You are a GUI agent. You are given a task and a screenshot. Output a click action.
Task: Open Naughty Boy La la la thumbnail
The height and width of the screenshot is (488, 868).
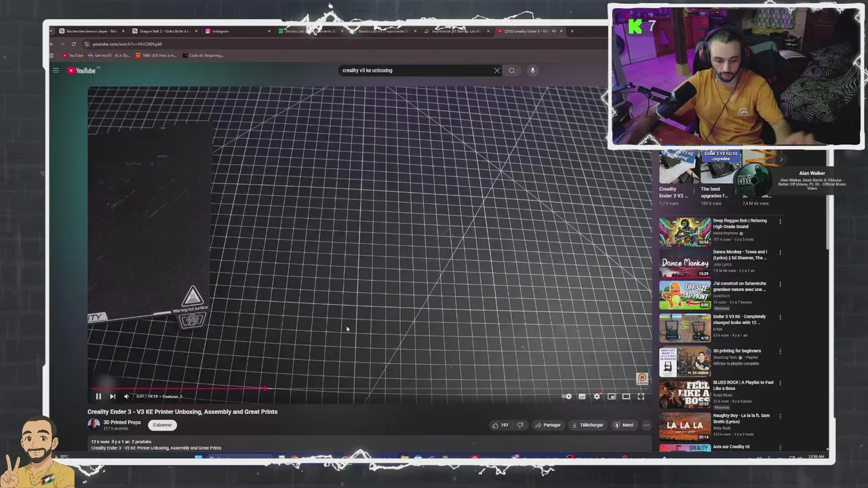coord(685,426)
